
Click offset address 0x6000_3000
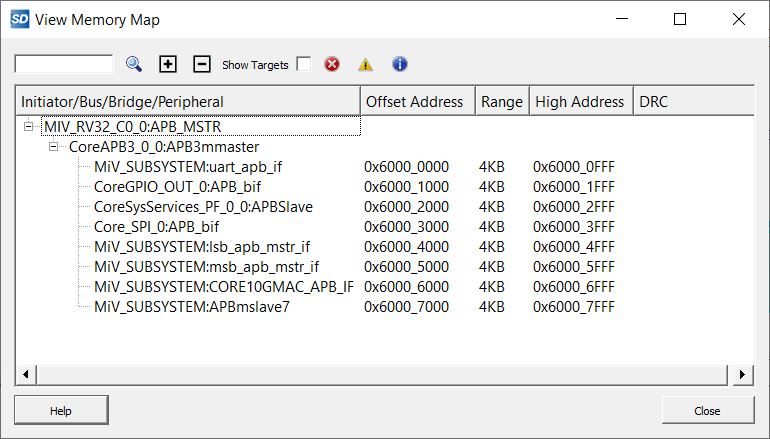point(406,227)
